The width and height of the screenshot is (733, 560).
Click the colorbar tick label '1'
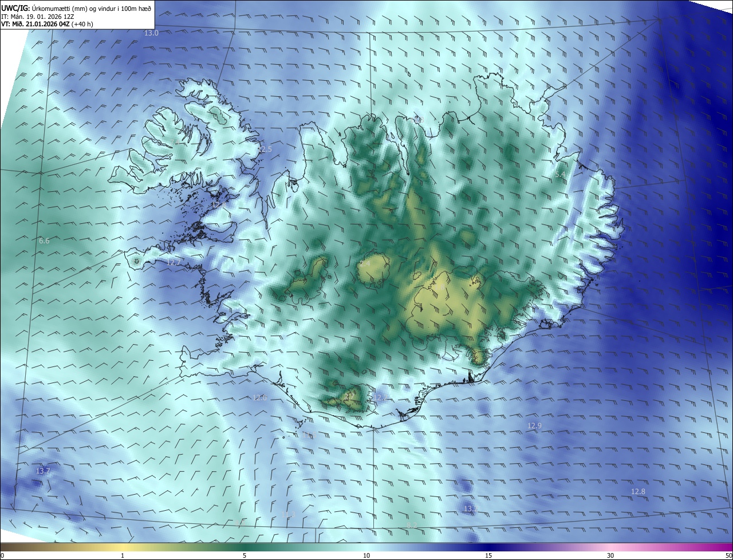(123, 555)
